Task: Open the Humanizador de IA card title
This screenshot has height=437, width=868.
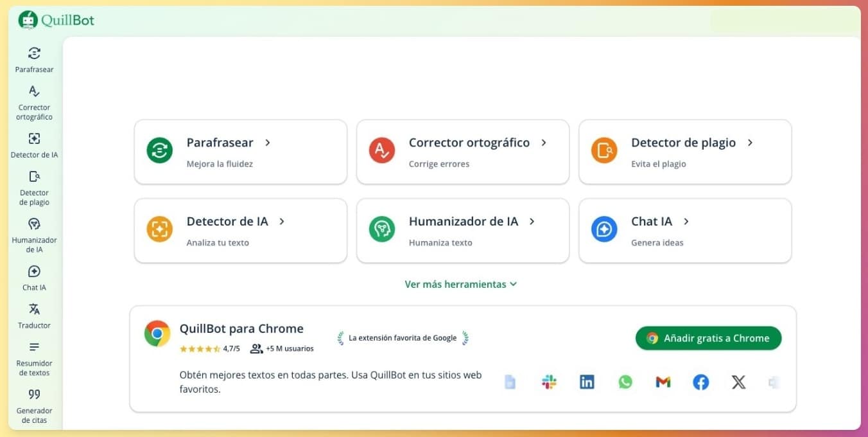Action: (464, 221)
